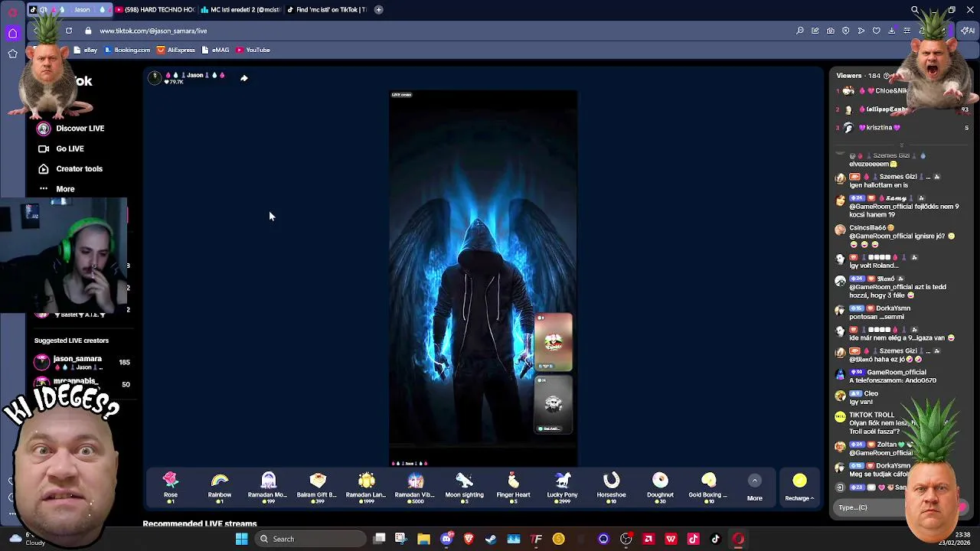Open second multi-guest thumbnail in stream
980x551 pixels.
coord(553,404)
